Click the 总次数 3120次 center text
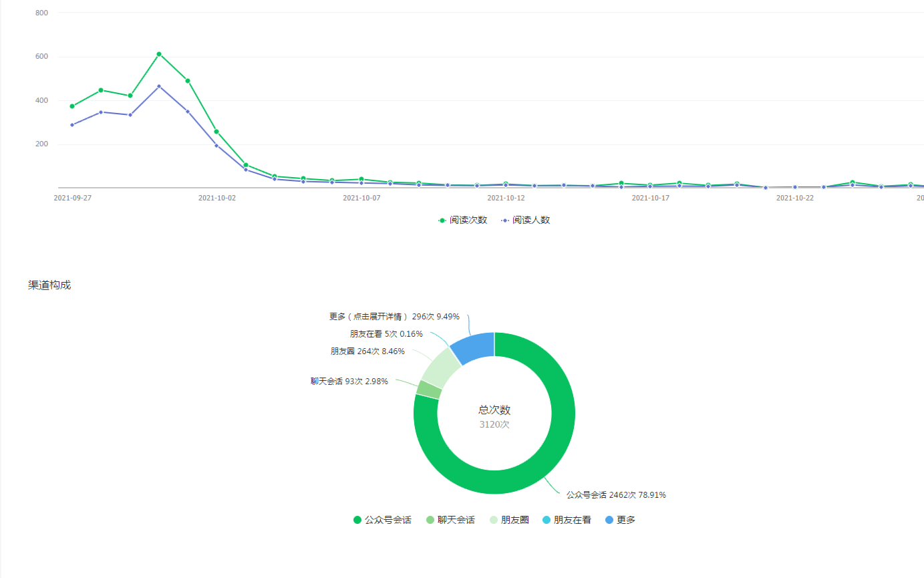 tap(494, 417)
